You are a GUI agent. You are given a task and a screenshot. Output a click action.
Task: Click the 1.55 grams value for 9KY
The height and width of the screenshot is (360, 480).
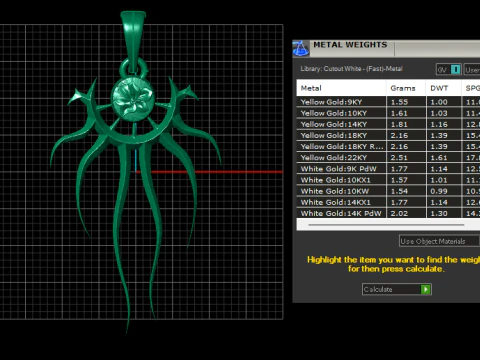pos(399,102)
